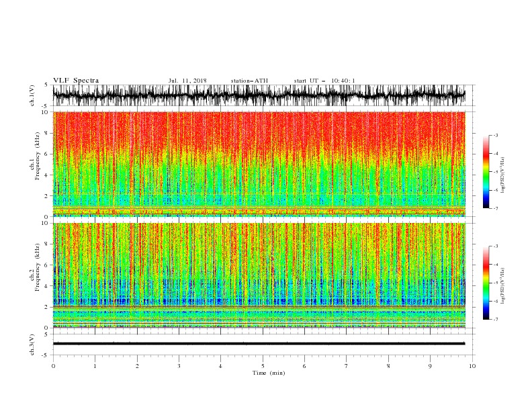Click the 'VLF Spectra' title text
Screen dimensions: 532x411
(76, 81)
